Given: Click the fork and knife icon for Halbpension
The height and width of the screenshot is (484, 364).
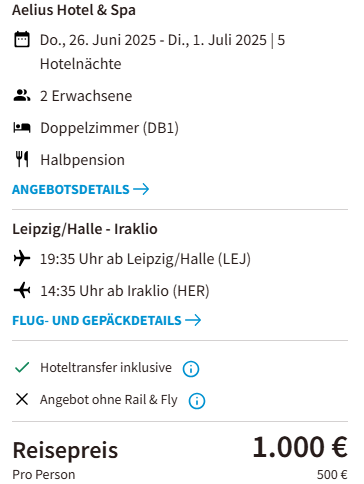Looking at the screenshot, I should click(x=22, y=159).
